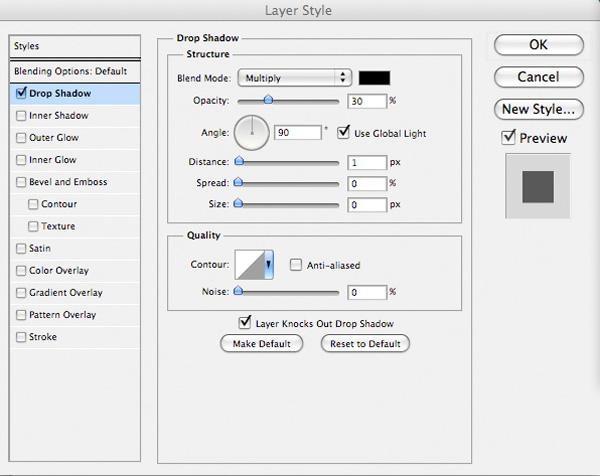Viewport: 600px width, 476px height.
Task: Open the Gradient Overlay settings label
Action: [66, 293]
